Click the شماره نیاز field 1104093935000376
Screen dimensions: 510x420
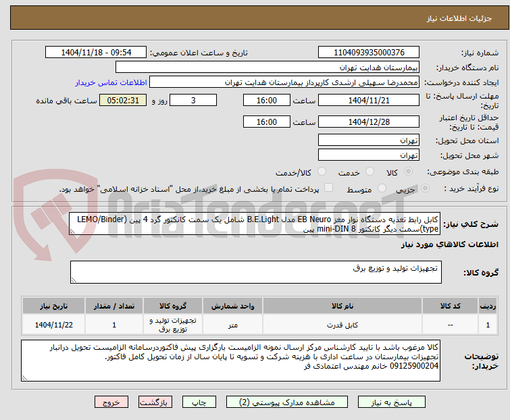point(369,53)
